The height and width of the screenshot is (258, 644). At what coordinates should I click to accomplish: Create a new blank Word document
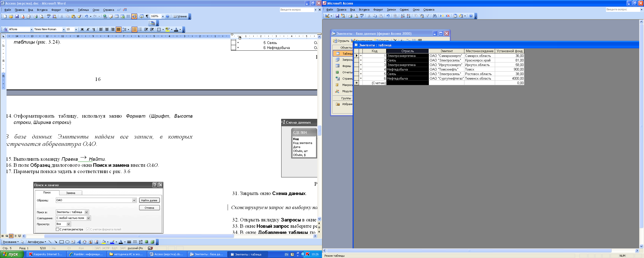coord(5,16)
